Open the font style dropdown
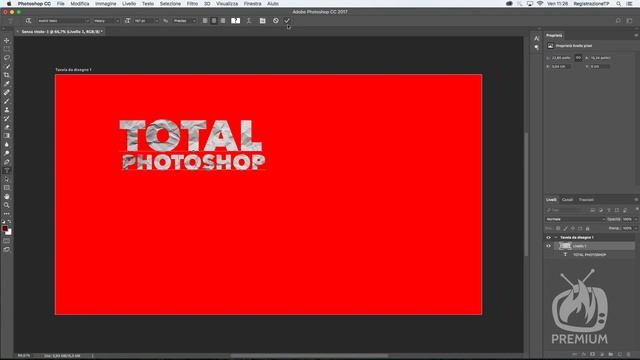Screen dimensions: 640x360 (106, 20)
